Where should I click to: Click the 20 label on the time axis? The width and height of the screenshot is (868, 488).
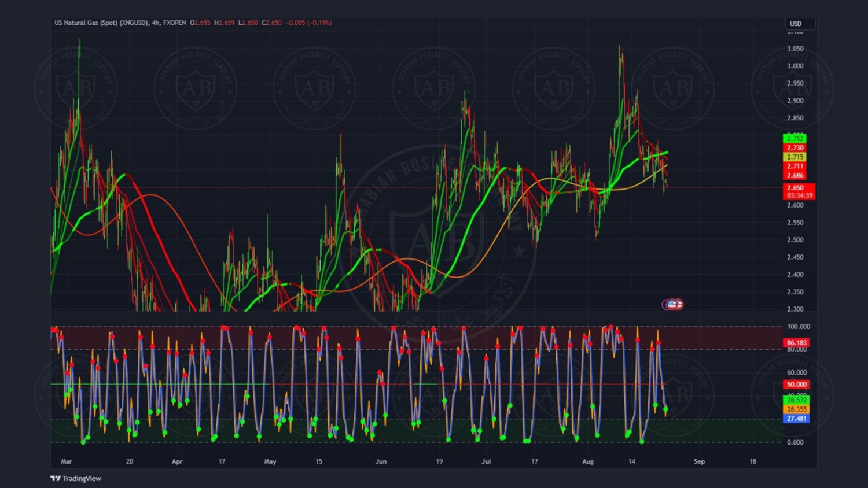pyautogui.click(x=130, y=461)
